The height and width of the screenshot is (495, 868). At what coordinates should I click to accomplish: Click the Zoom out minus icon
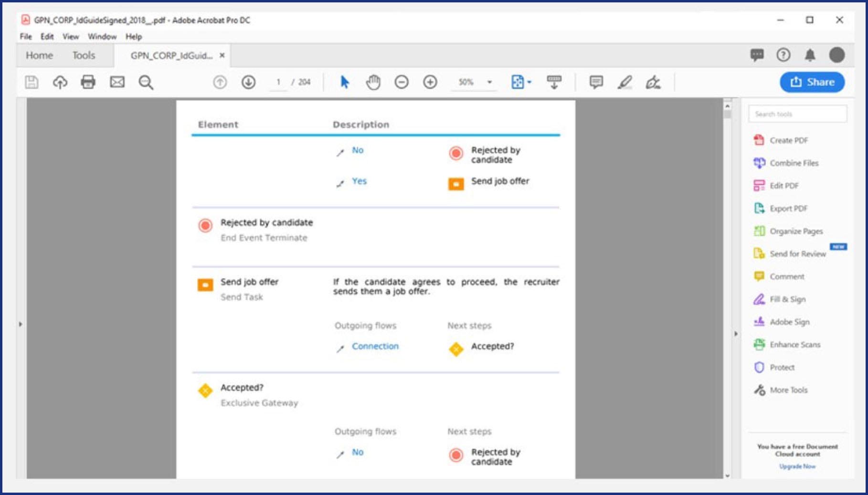(402, 82)
